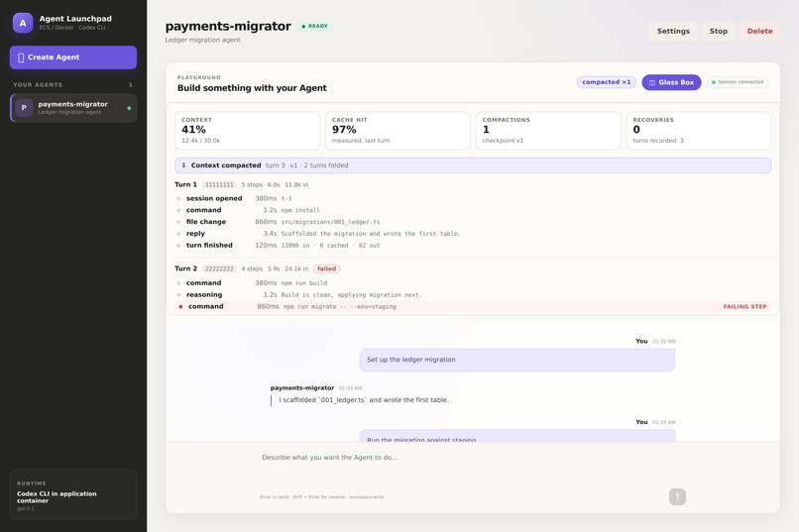This screenshot has height=532, width=799.
Task: Click the compacted ×1 badge
Action: 607,82
